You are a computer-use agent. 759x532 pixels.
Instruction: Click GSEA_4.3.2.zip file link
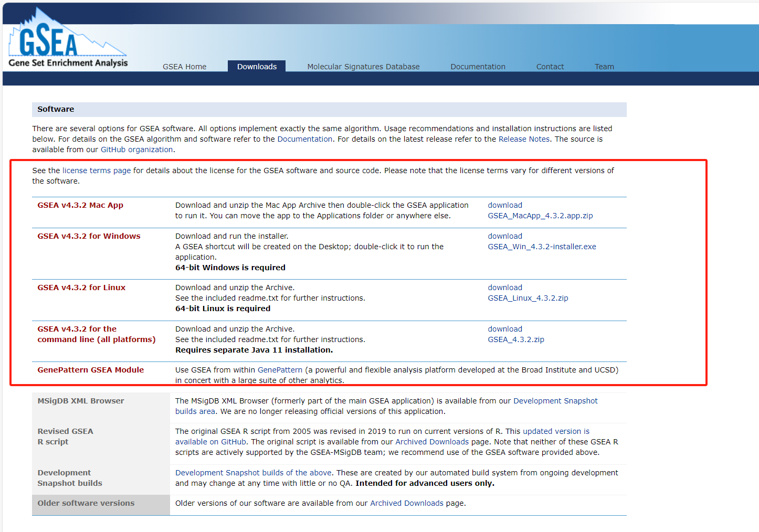[516, 339]
